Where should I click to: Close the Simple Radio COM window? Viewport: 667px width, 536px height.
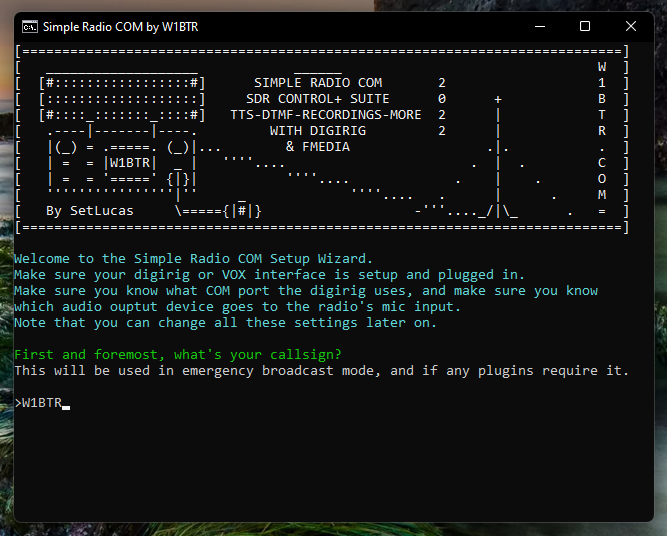point(631,26)
